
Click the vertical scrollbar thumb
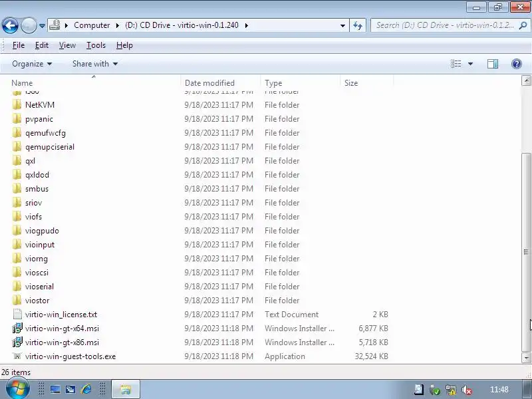[x=526, y=253]
